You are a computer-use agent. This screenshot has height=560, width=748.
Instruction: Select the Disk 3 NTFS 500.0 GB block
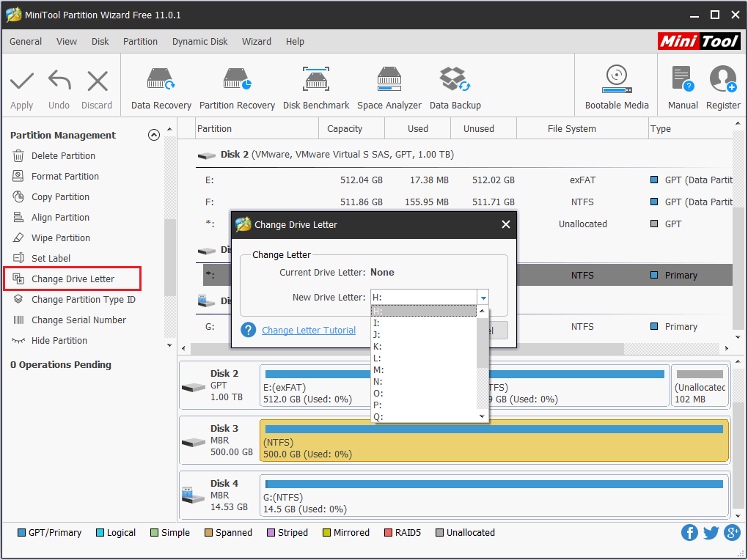point(494,441)
